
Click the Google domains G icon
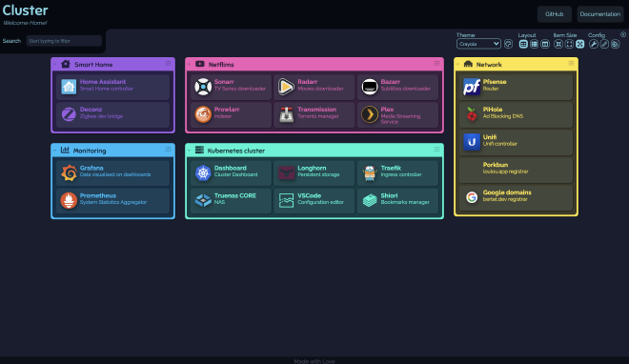point(472,197)
